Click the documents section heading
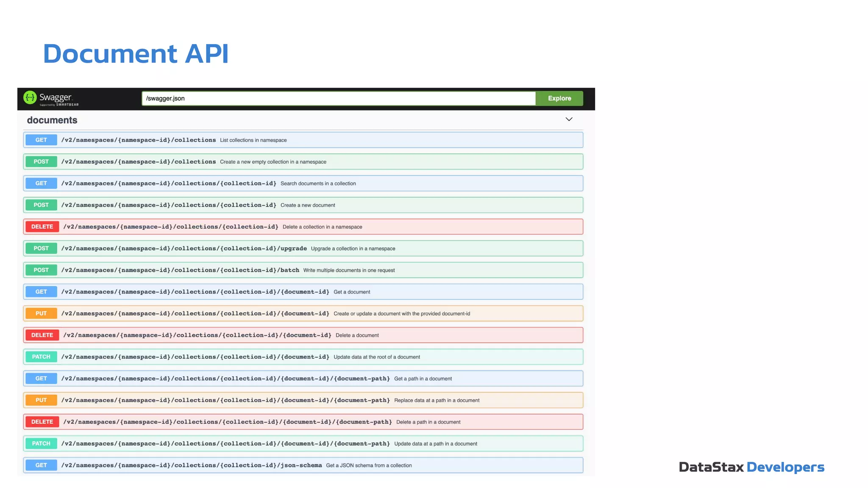868x488 pixels. point(52,120)
